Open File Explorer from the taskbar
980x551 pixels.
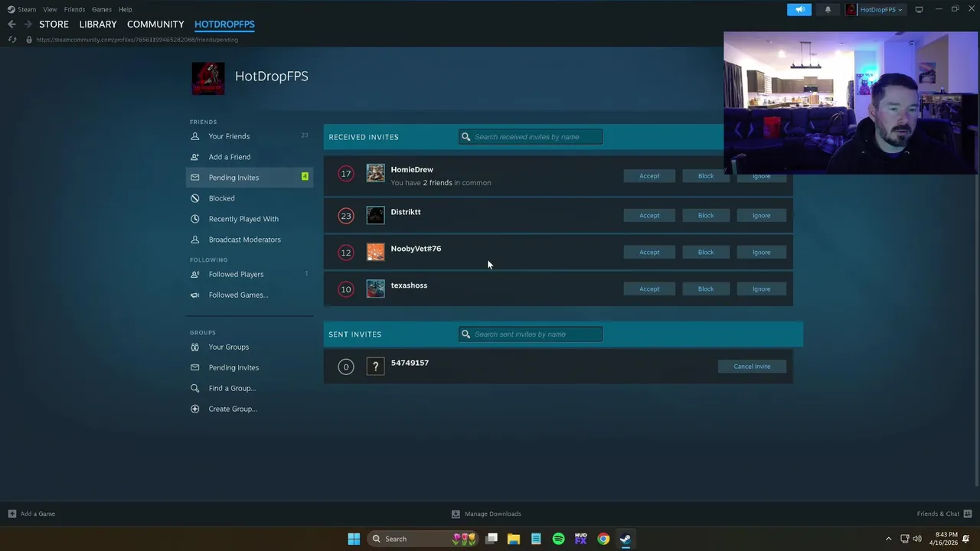[x=514, y=539]
